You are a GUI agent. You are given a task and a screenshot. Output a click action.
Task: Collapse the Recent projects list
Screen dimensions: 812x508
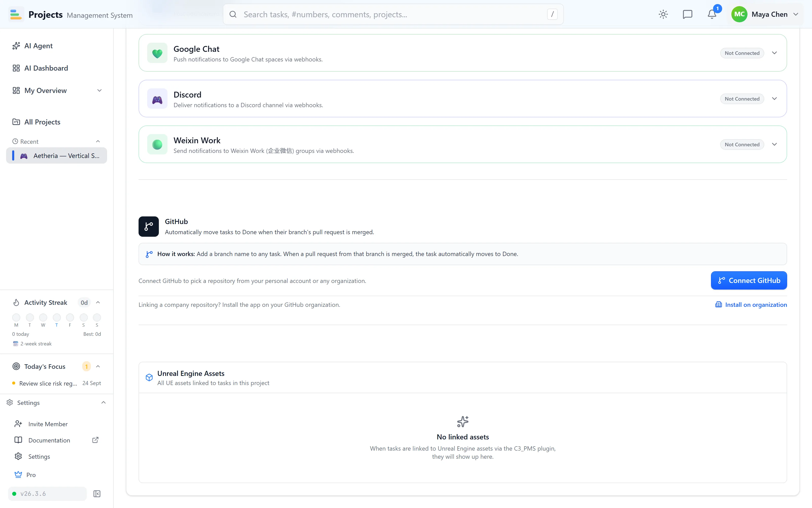coord(98,141)
